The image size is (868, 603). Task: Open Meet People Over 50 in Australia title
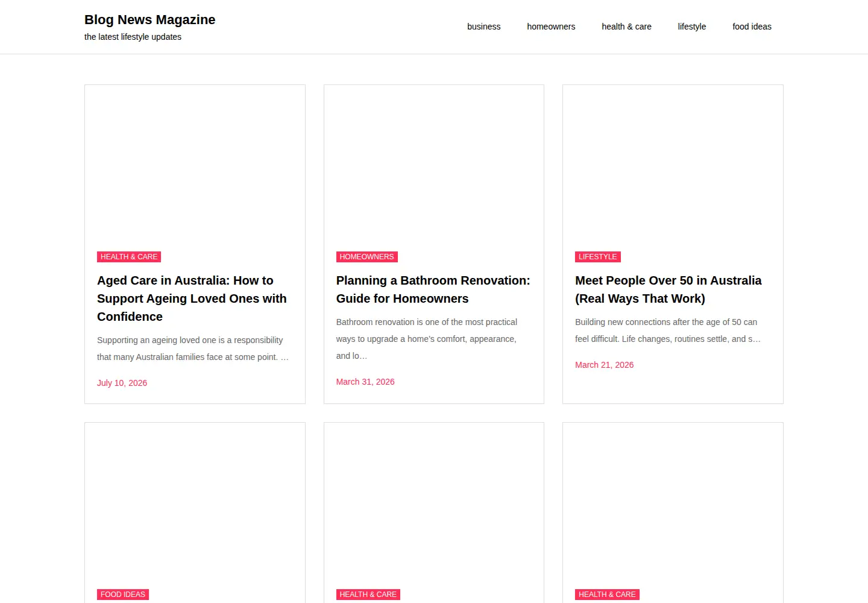click(668, 289)
